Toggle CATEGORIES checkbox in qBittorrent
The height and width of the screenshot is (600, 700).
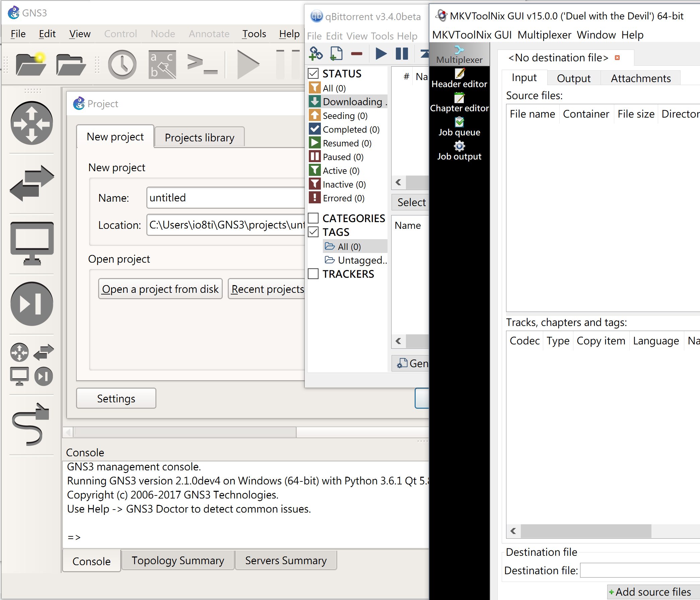click(313, 218)
